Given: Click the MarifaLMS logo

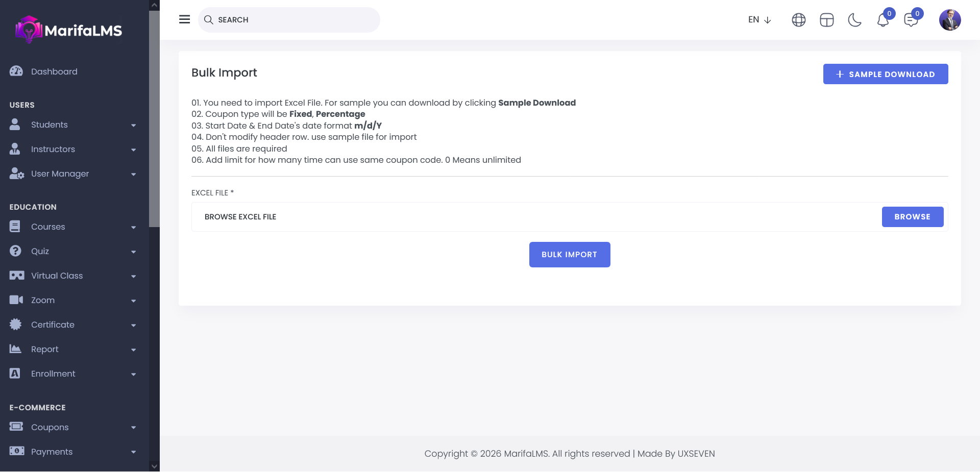Looking at the screenshot, I should tap(69, 30).
